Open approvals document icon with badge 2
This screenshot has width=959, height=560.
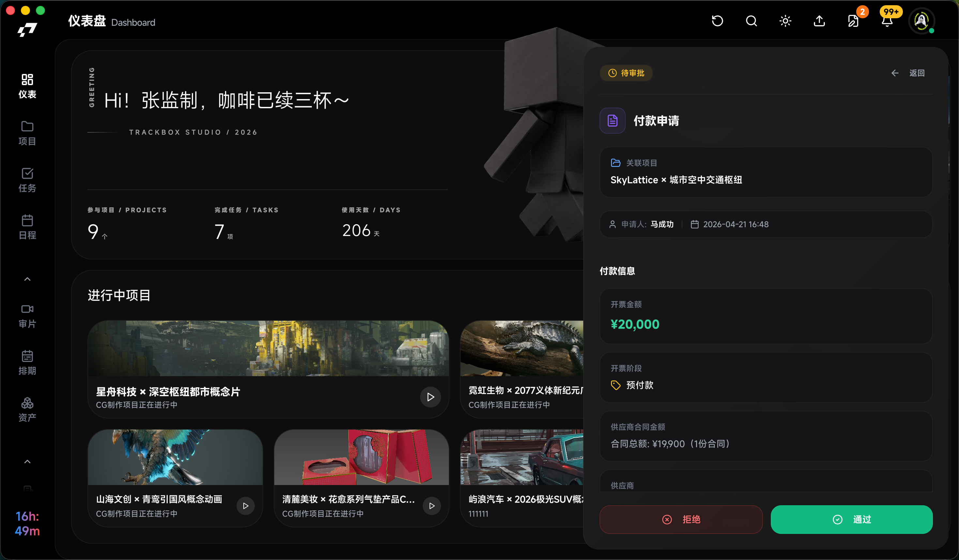coord(853,21)
